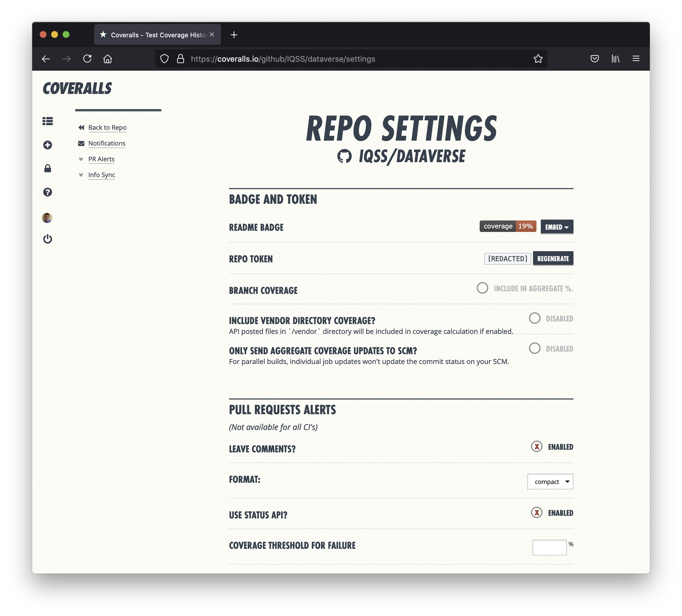The height and width of the screenshot is (616, 682).
Task: Toggle branch coverage include in aggregate
Action: [482, 288]
